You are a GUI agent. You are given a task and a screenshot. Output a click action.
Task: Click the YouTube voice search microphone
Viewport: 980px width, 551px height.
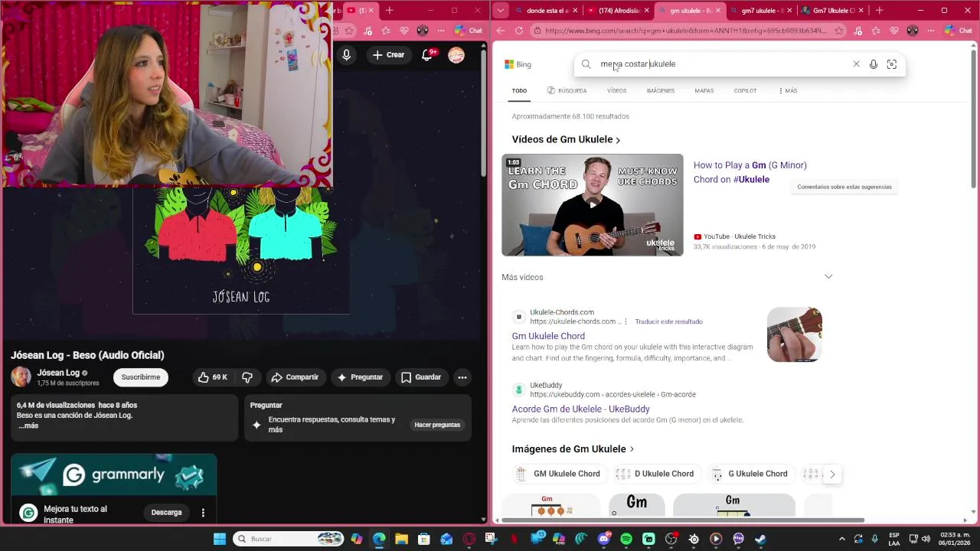346,55
